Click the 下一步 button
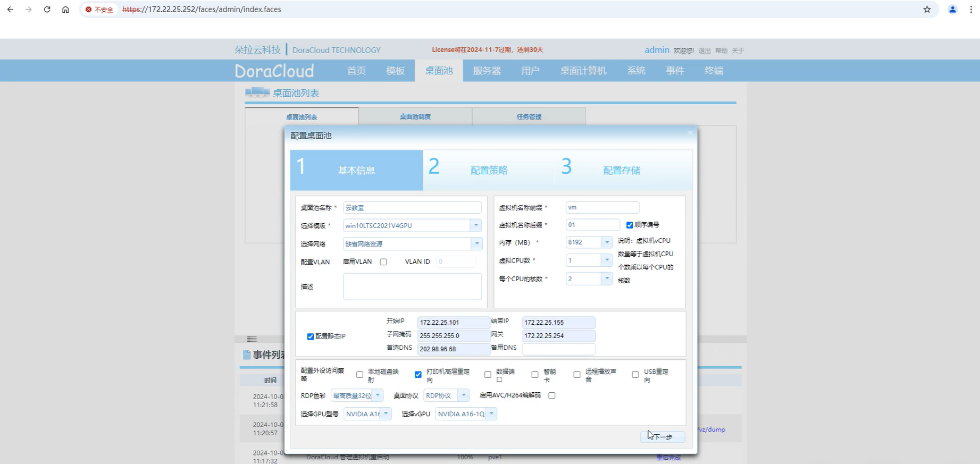This screenshot has width=980, height=464. click(663, 437)
